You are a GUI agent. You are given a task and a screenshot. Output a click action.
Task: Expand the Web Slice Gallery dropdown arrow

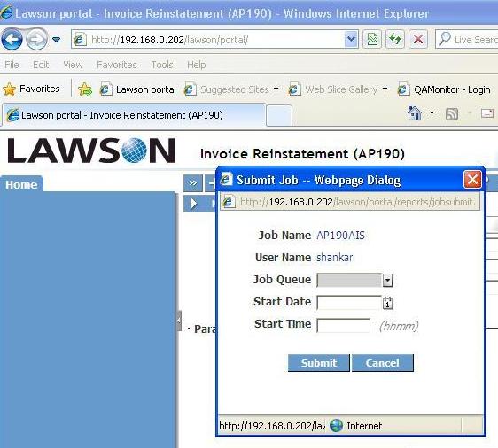point(385,89)
